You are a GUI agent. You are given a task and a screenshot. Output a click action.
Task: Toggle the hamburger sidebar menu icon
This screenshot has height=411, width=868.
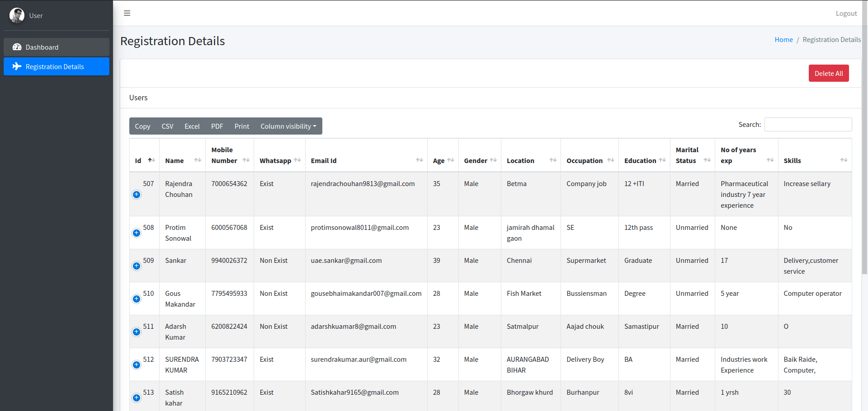point(127,13)
